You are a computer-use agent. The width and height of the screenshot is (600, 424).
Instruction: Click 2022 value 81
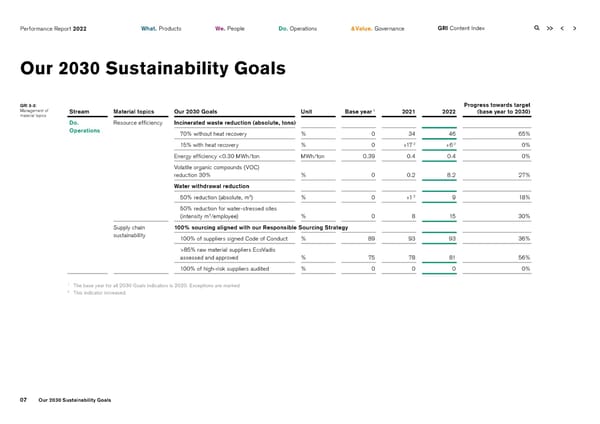[x=452, y=258]
